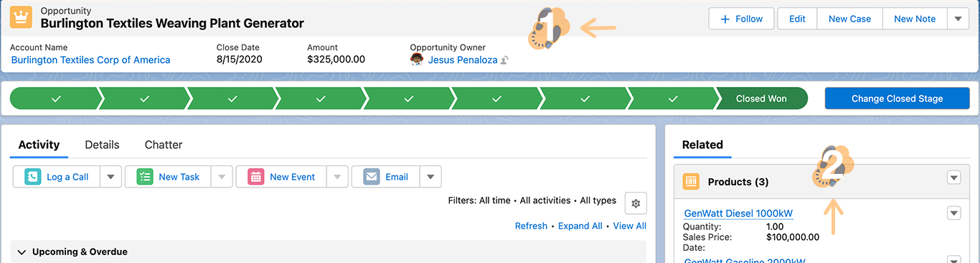This screenshot has height=263, width=980.
Task: Click the Email envelope icon
Action: pos(372,177)
